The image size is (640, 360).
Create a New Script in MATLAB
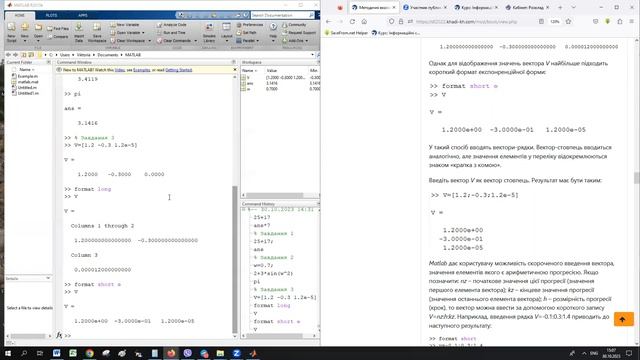click(x=11, y=32)
